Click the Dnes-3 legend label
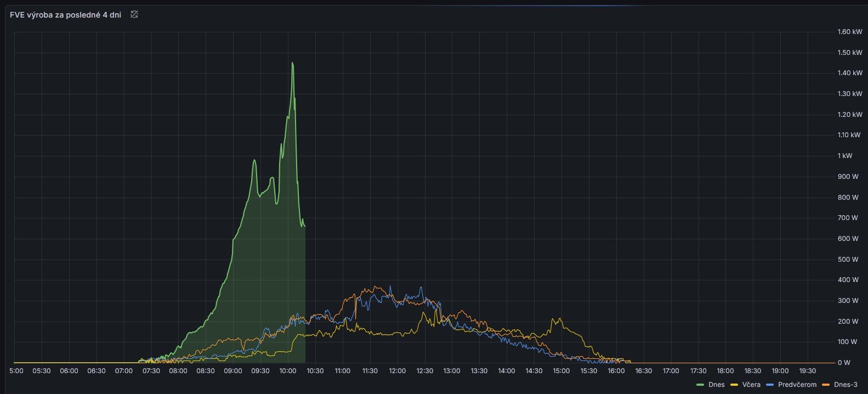Screen dimensions: 868x394 [846, 385]
